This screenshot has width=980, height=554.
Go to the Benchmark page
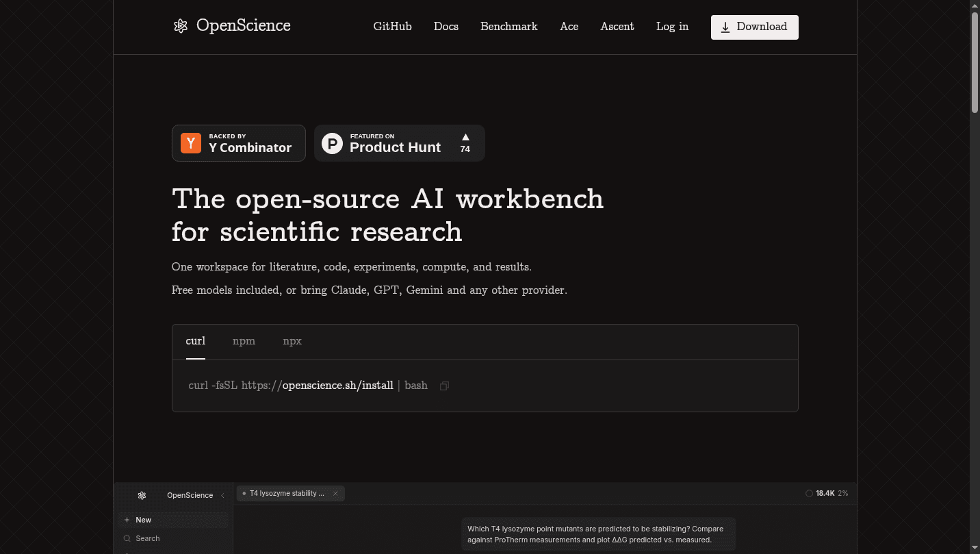pyautogui.click(x=508, y=27)
